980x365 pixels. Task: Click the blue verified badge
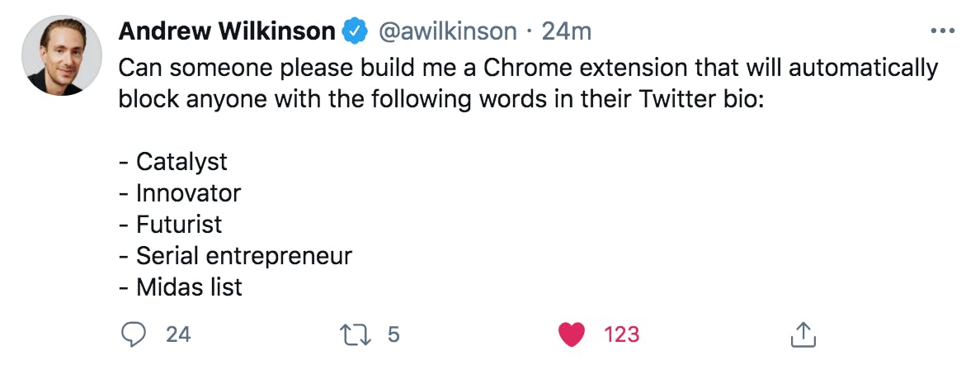pos(356,31)
